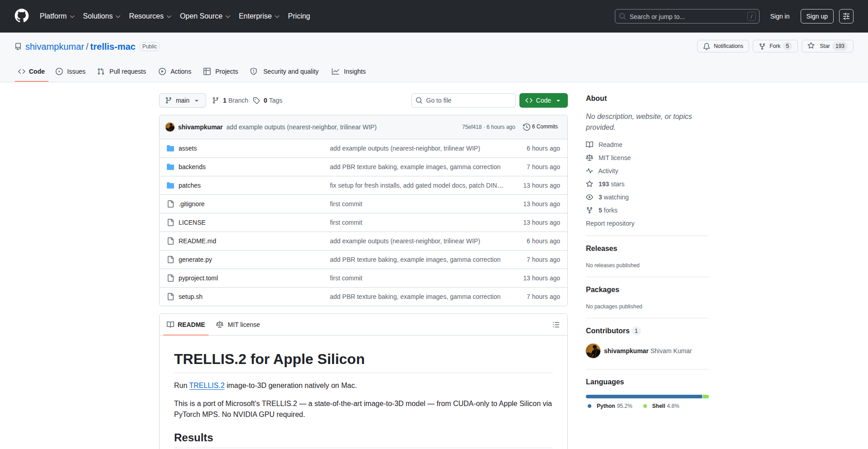Switch to the Issues tab
This screenshot has width=868, height=449.
tap(71, 71)
